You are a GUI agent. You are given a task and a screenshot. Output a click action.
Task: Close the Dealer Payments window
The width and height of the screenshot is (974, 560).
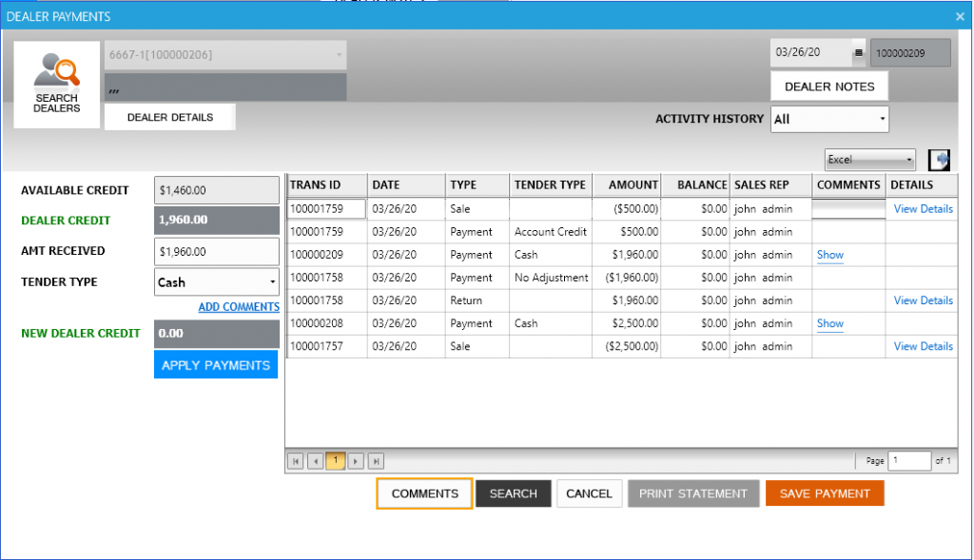[959, 16]
